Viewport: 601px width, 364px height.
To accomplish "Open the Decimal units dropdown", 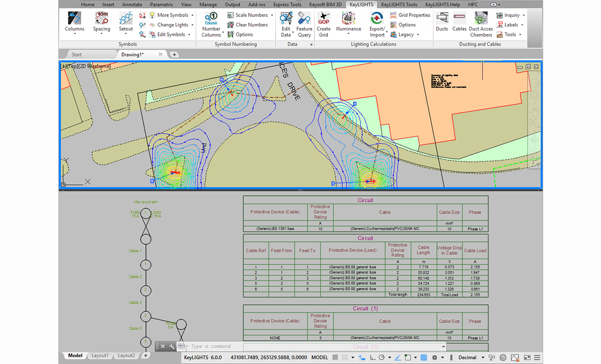I will coord(471,358).
